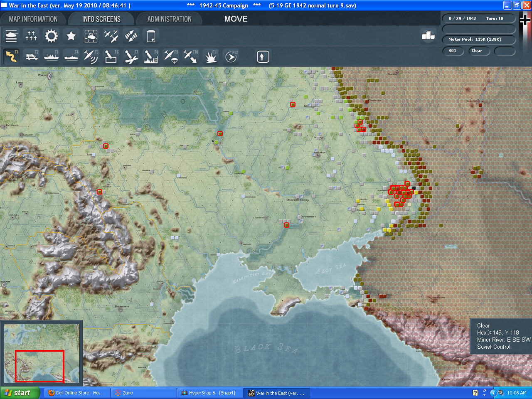
Task: Click the opposing arrows icon in top toolbar
Action: [x=131, y=36]
